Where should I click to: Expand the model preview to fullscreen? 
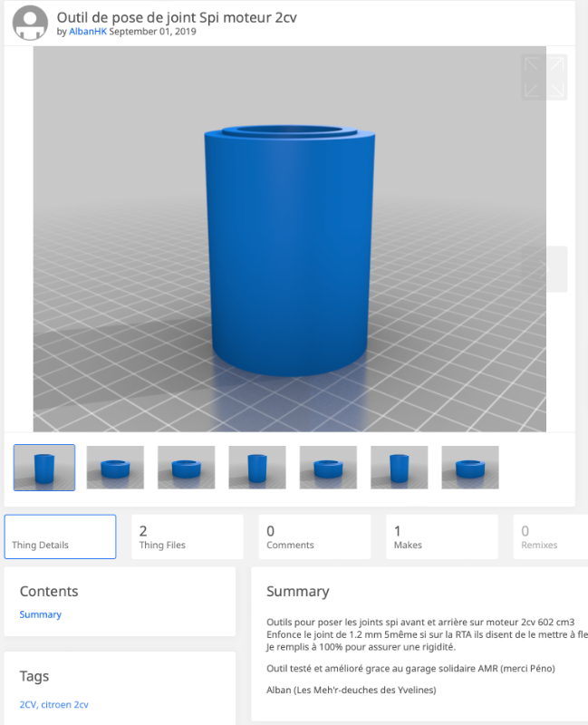tap(544, 77)
